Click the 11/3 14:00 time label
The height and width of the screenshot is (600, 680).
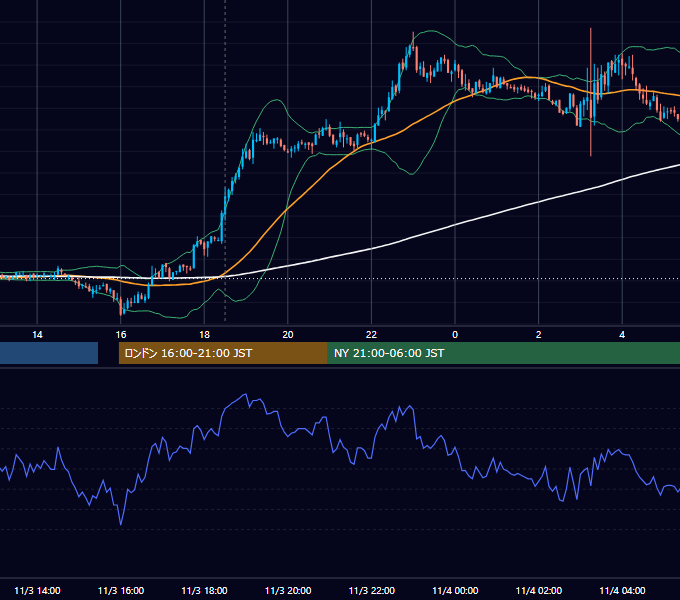coord(37,590)
